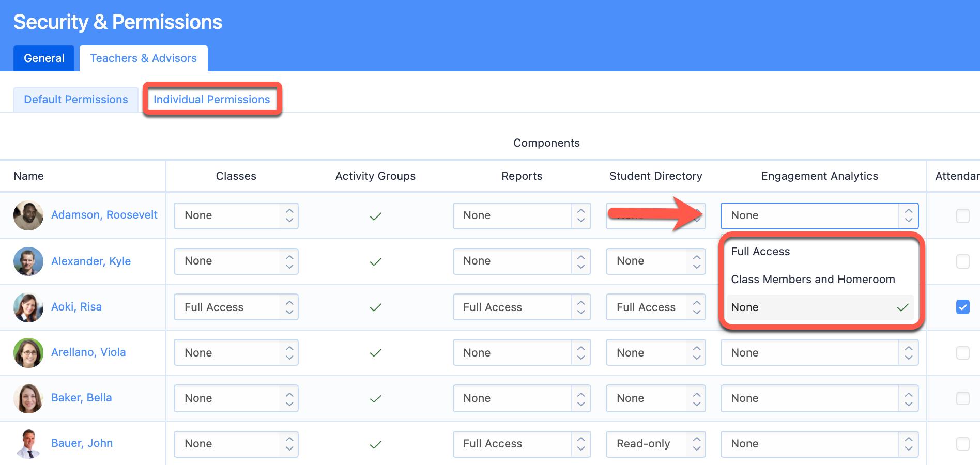Viewport: 980px width, 465px height.
Task: Open Engagement Analytics dropdown for Arellano, Viola
Action: (819, 353)
